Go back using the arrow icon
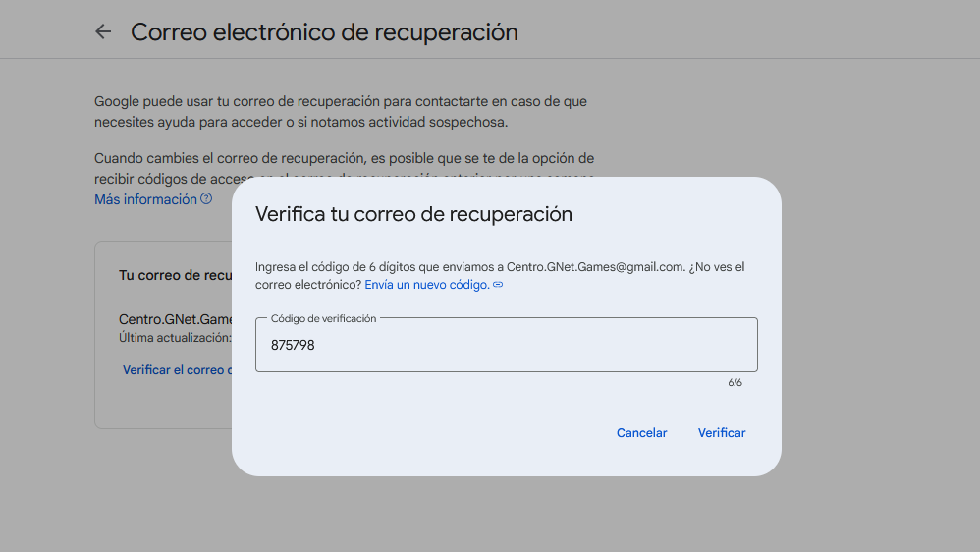This screenshot has width=980, height=552. point(103,31)
